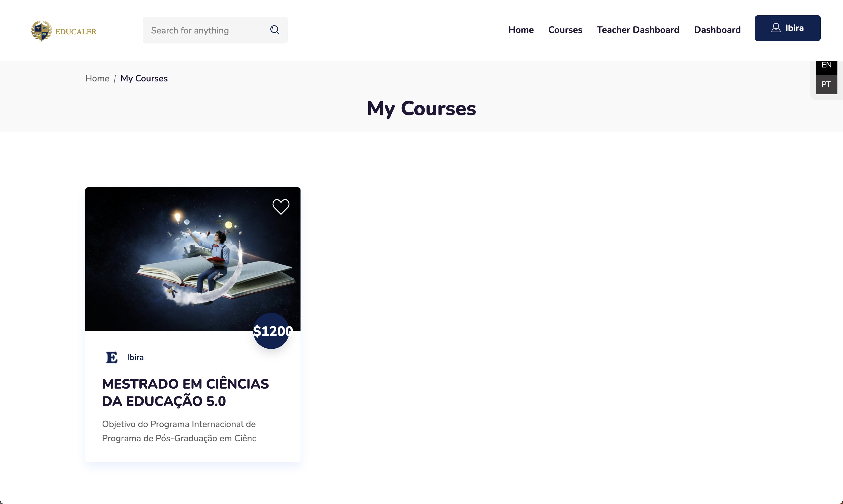Click the instructor E avatar icon
This screenshot has height=504, width=843.
tap(112, 357)
